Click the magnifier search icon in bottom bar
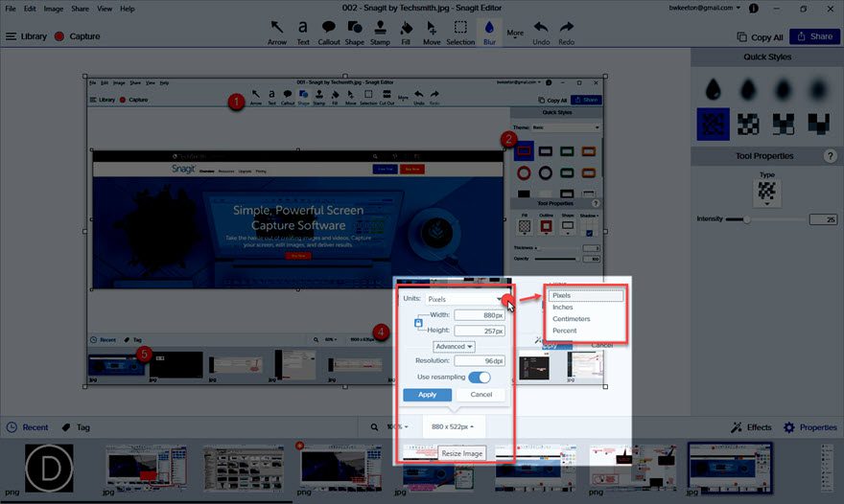 [x=374, y=427]
